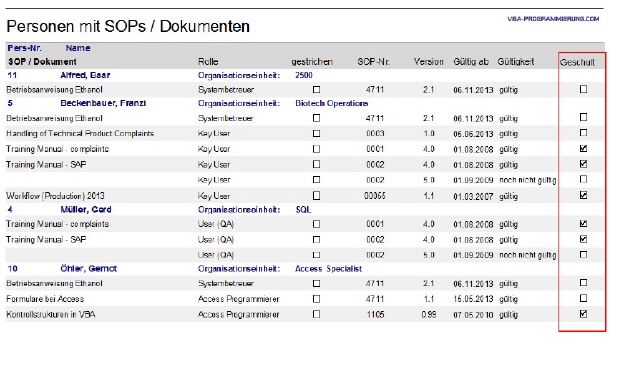Uncheck Geschult for Kontrollstrukturen in VBA
The width and height of the screenshot is (644, 383).
583,314
